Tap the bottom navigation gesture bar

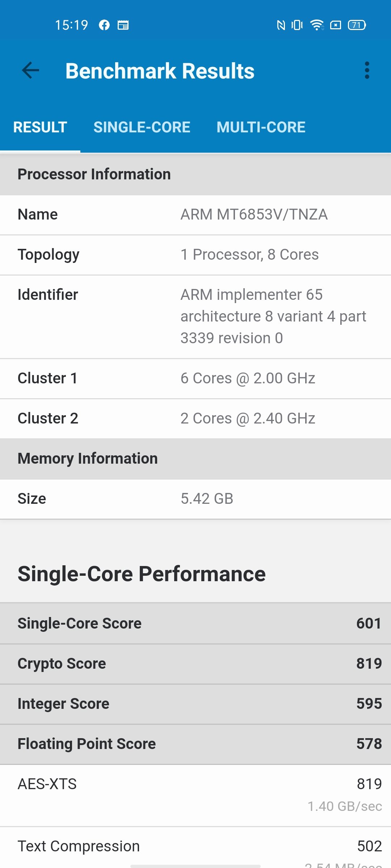[x=195, y=866]
